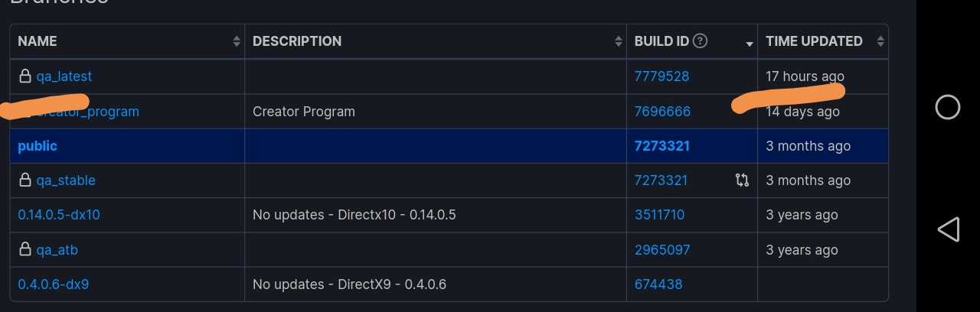Select the Creator Program description cell
This screenshot has width=980, height=312.
pos(436,112)
